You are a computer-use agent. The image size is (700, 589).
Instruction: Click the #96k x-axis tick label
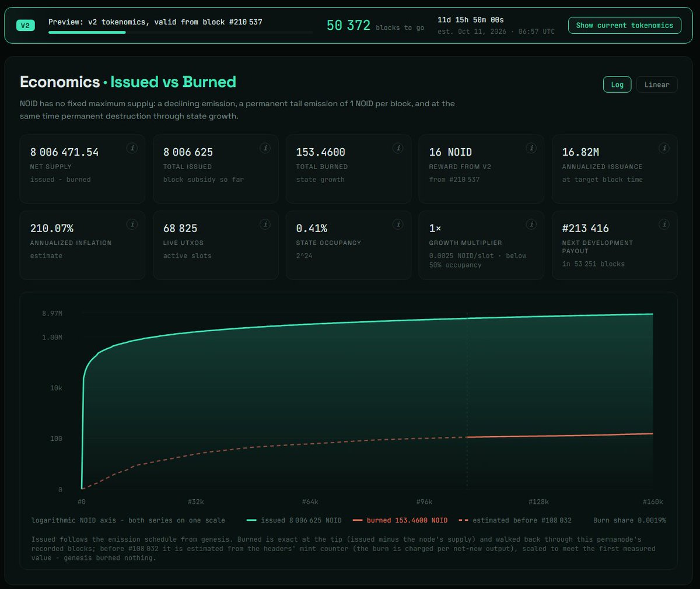pos(425,502)
